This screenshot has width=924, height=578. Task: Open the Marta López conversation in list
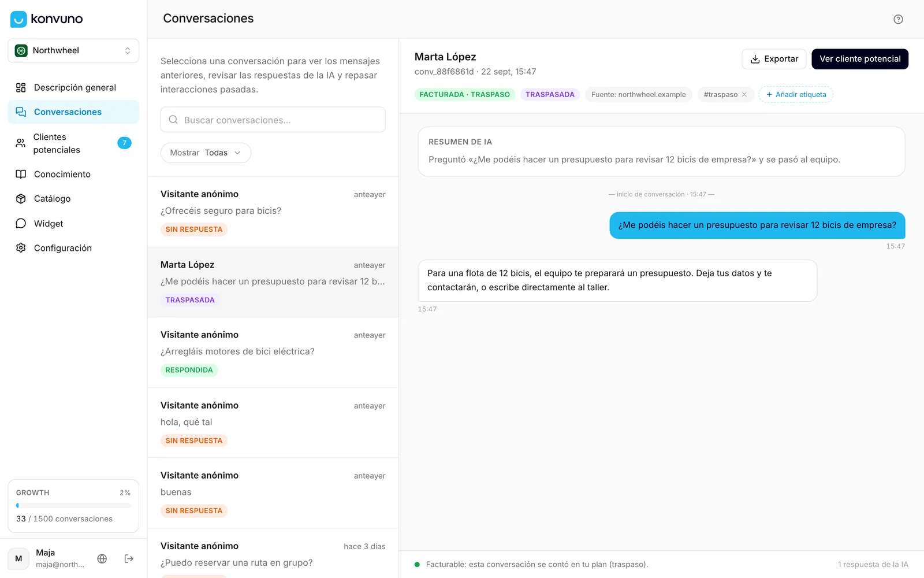click(273, 282)
